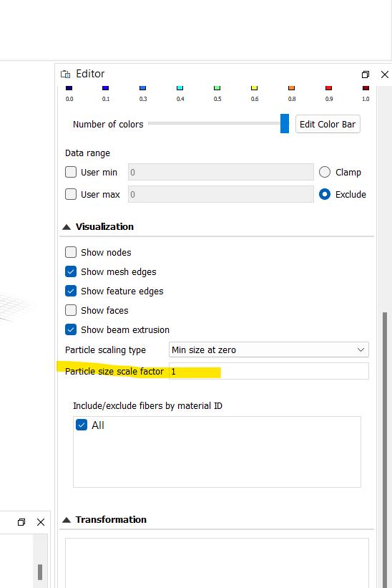Uncheck Show mesh edges

click(x=71, y=271)
